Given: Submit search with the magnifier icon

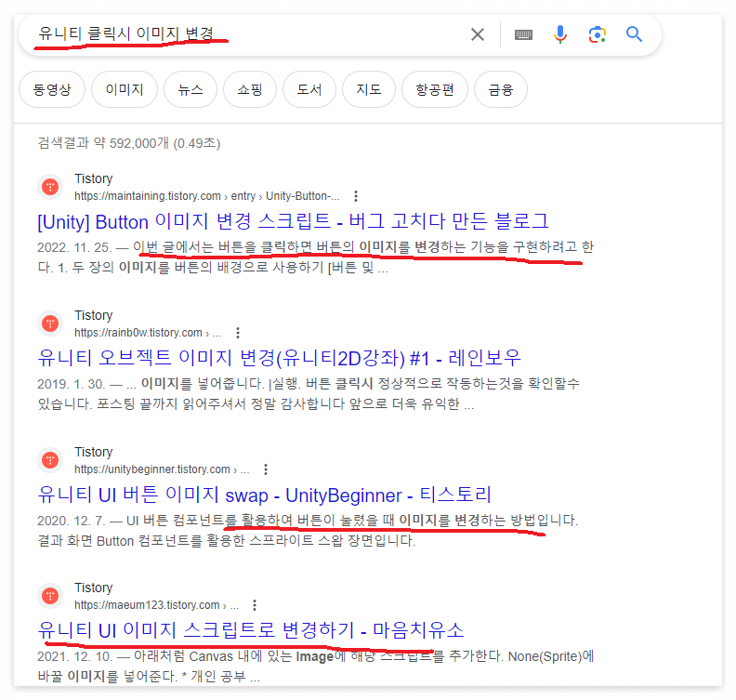Looking at the screenshot, I should tap(634, 34).
